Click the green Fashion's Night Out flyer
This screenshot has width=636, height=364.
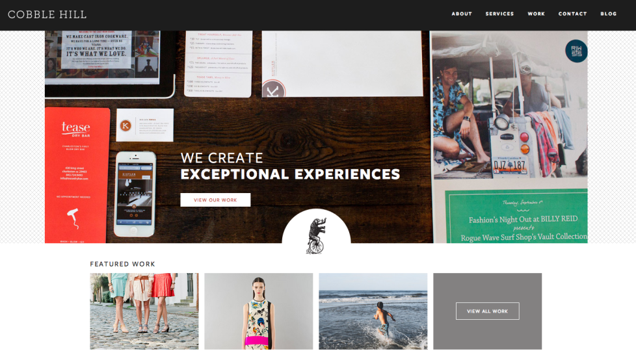pyautogui.click(x=516, y=216)
